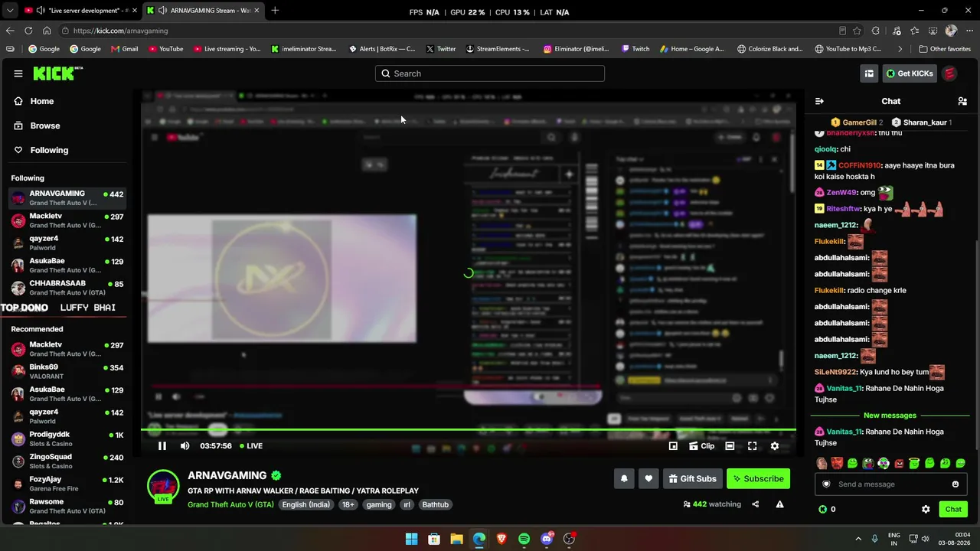The width and height of the screenshot is (980, 551).
Task: Show hidden system tray icons
Action: [x=858, y=539]
